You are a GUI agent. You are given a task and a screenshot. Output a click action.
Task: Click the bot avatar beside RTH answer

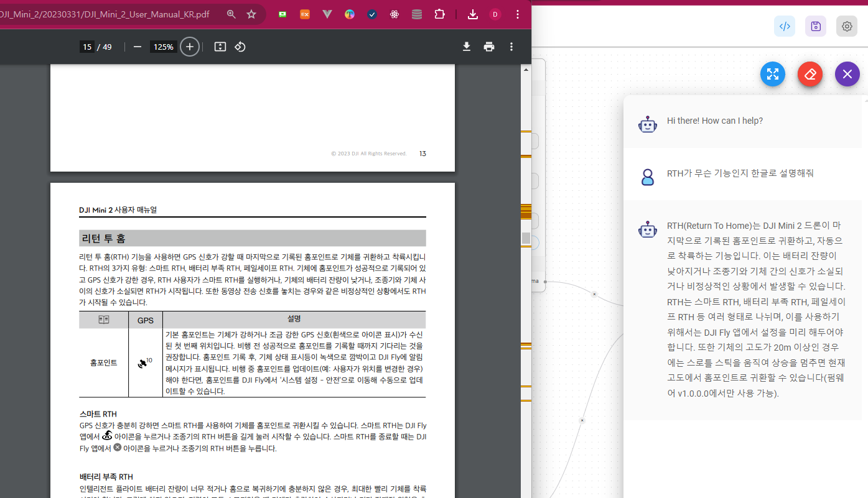pos(648,229)
